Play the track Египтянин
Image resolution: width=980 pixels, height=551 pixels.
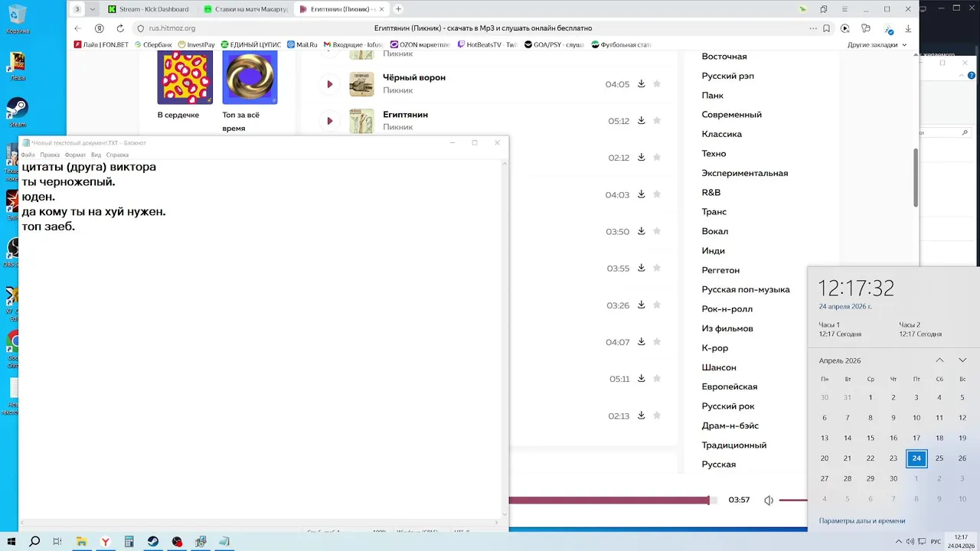(329, 121)
